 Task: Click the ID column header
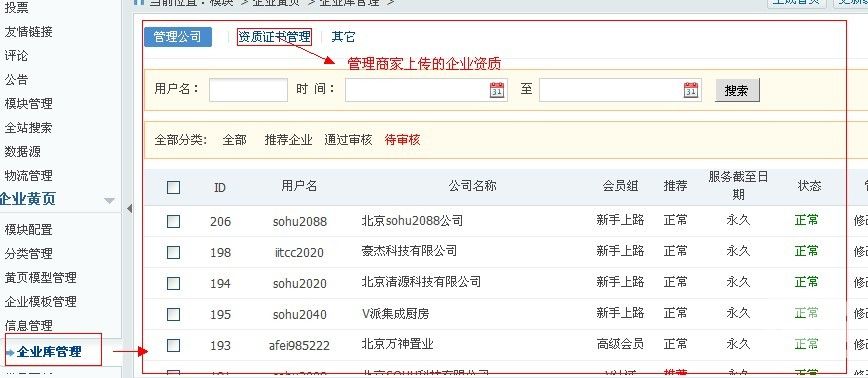point(220,188)
